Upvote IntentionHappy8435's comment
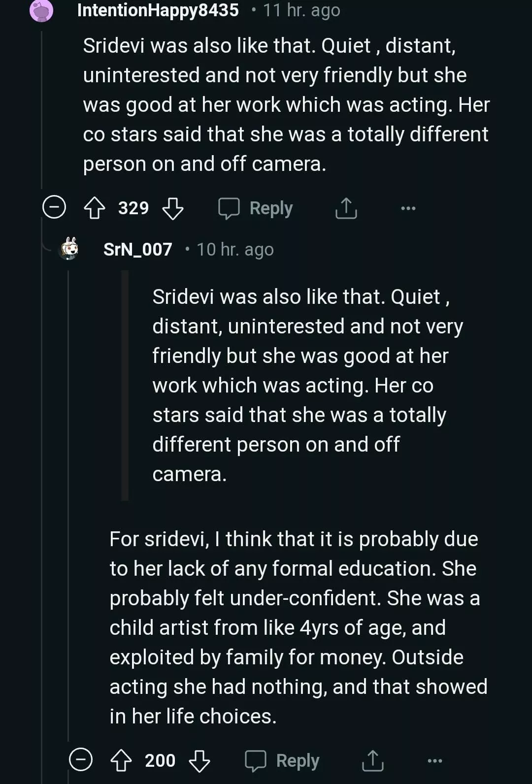This screenshot has height=784, width=532. pyautogui.click(x=94, y=208)
